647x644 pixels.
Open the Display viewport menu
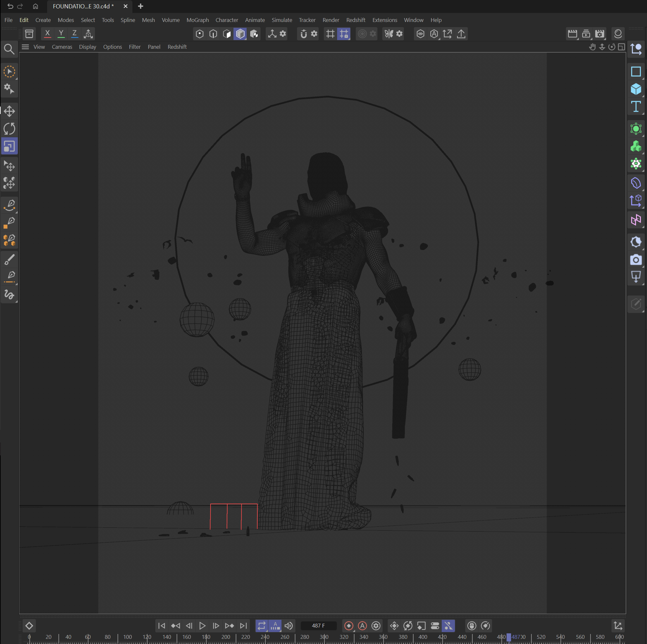[x=87, y=47]
